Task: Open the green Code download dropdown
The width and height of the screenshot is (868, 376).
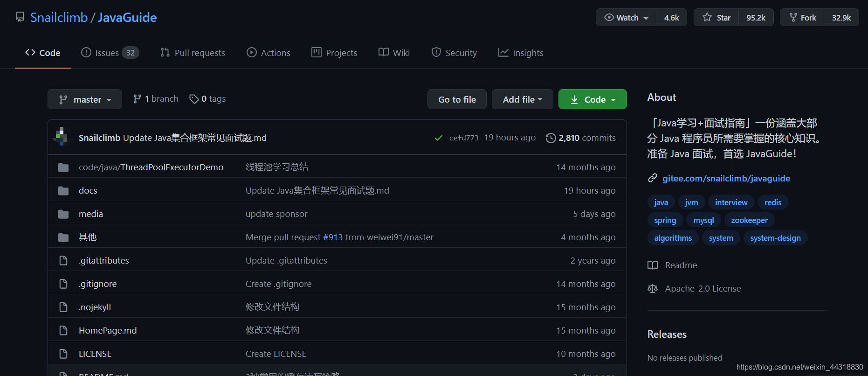Action: (592, 99)
